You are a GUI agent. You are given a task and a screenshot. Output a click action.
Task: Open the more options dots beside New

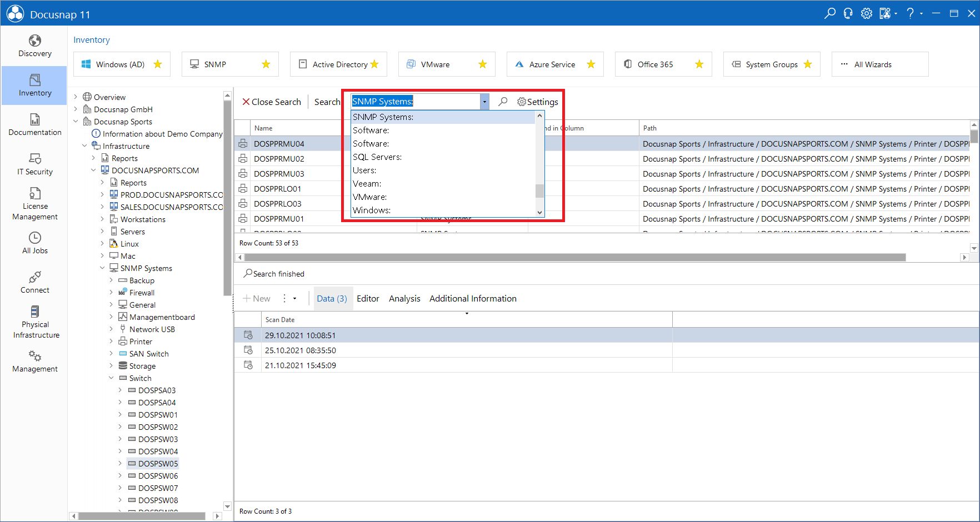(284, 299)
